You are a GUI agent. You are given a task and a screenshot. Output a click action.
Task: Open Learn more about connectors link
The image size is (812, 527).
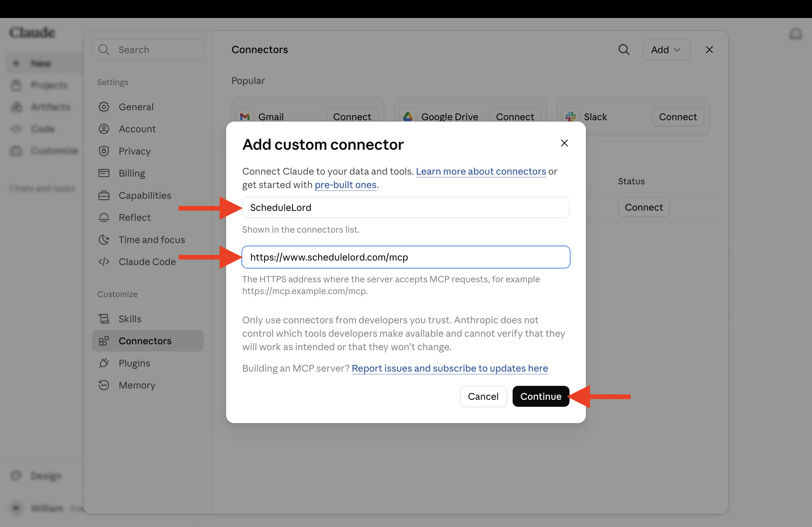[481, 171]
